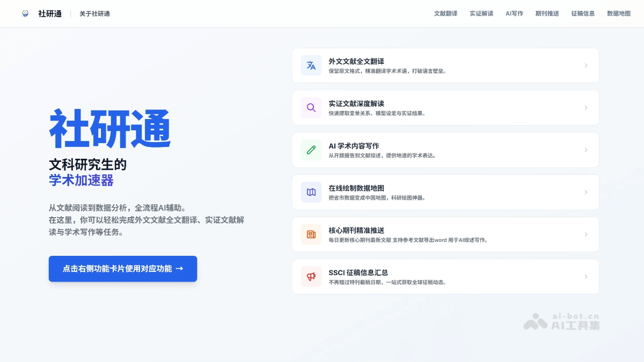Select 数据地图 in the top navigation
The image size is (644, 362).
tap(619, 14)
